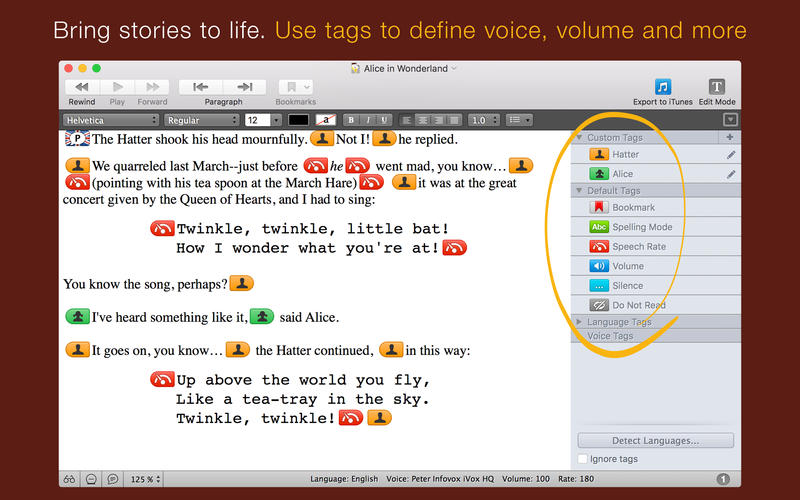Expand the Language Tags section

580,322
